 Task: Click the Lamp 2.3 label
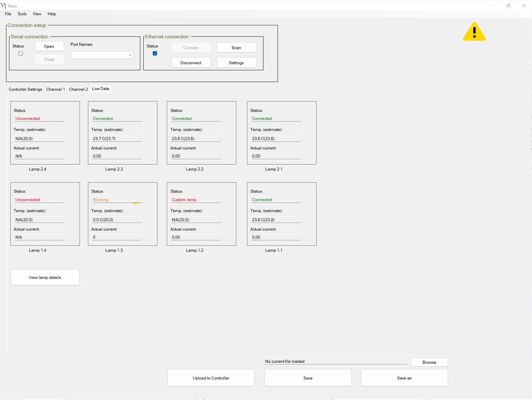pos(114,169)
